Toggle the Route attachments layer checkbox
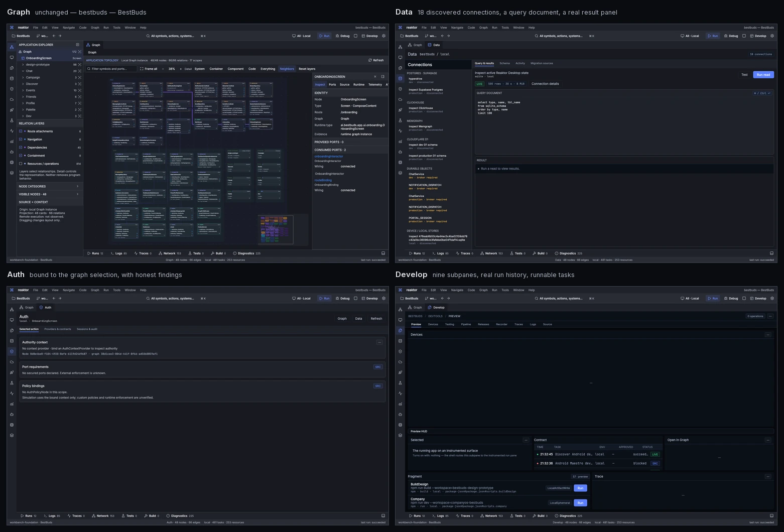The height and width of the screenshot is (532, 784). [21, 131]
